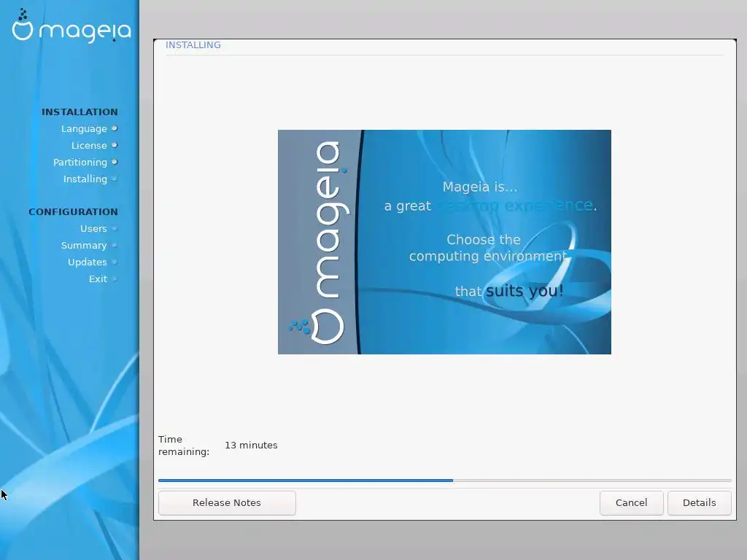Click the bullet beside Installing

[115, 179]
